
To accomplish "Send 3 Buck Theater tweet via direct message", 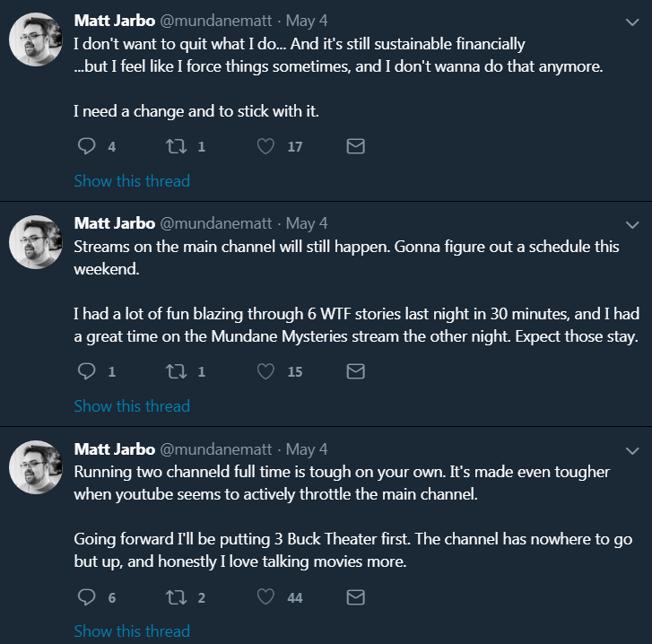I will pos(355,597).
